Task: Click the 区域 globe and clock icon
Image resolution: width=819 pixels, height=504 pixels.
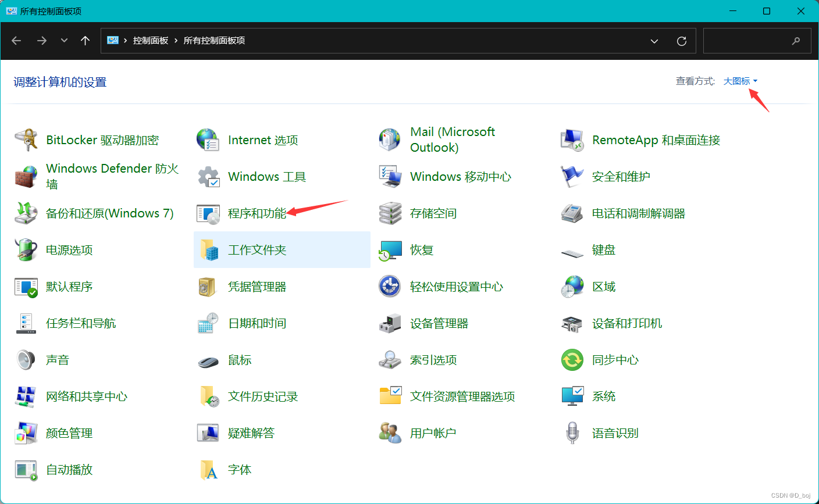Action: pyautogui.click(x=572, y=287)
